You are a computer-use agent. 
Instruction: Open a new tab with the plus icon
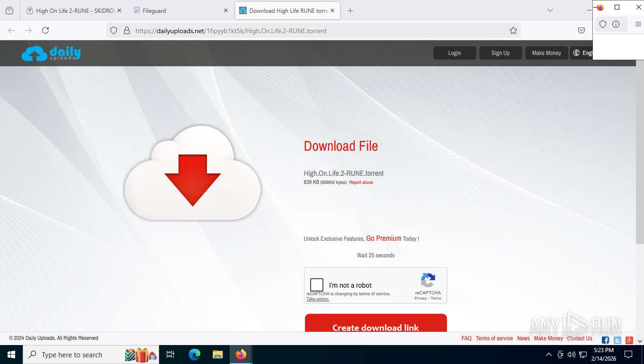(x=350, y=10)
